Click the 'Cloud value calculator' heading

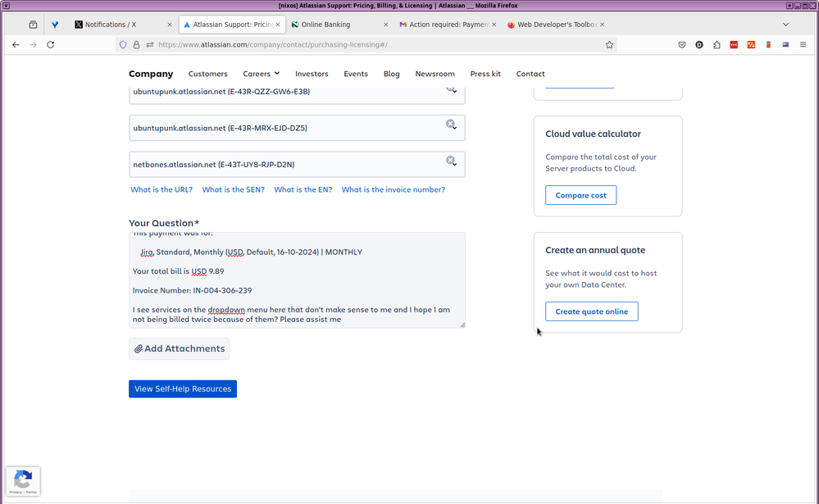tap(593, 134)
